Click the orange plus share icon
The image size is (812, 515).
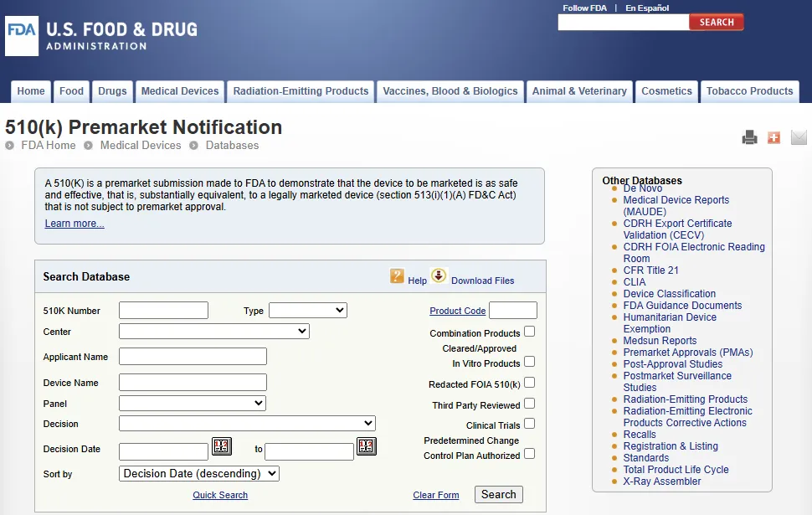773,137
